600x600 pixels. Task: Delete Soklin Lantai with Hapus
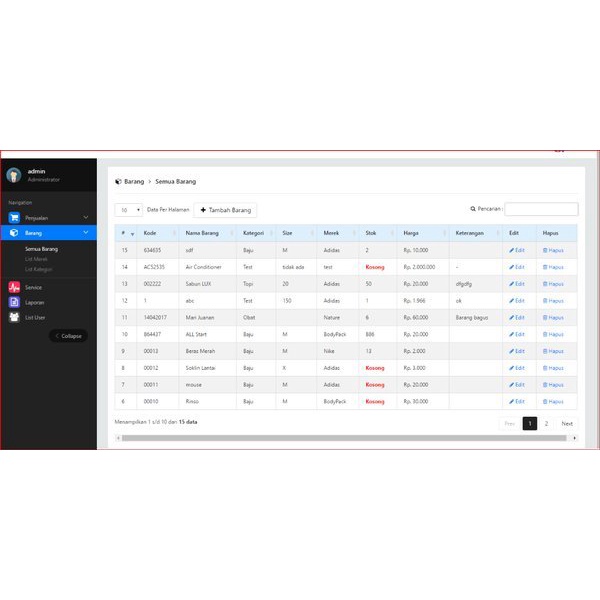[553, 368]
